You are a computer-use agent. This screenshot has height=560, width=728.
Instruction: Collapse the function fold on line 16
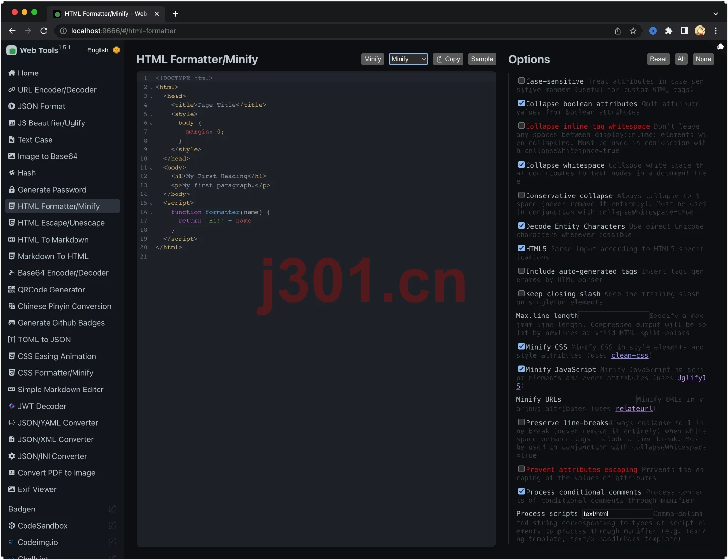pyautogui.click(x=151, y=213)
